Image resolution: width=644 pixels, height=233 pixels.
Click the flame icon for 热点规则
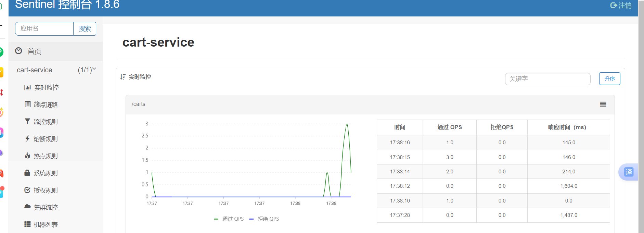27,156
